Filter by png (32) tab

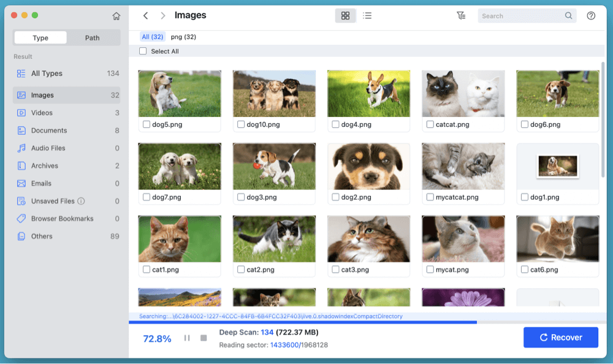[x=183, y=37]
